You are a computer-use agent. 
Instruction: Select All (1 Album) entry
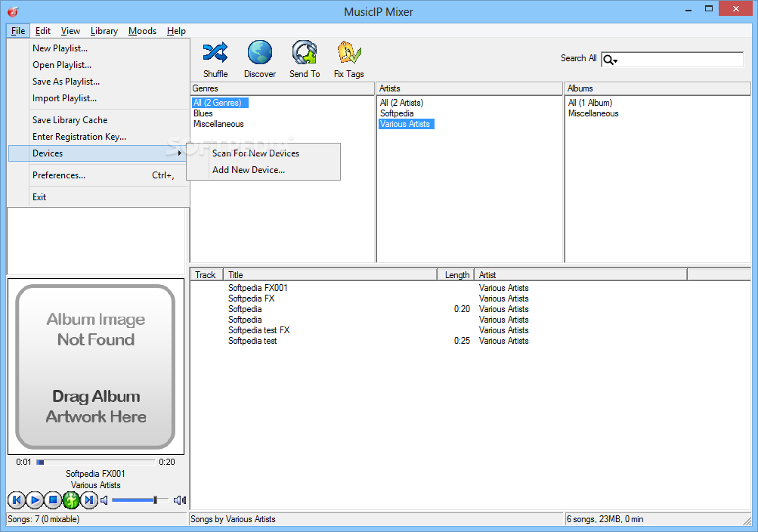(590, 103)
